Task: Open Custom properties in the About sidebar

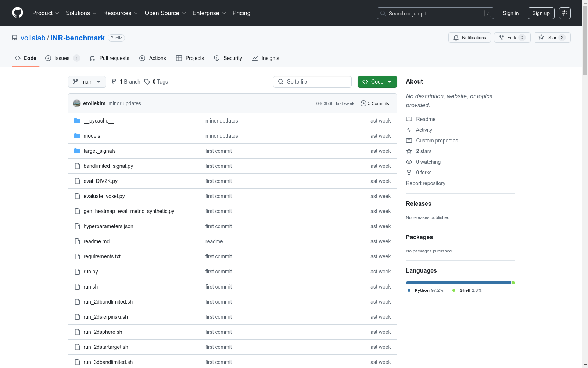Action: click(432, 141)
